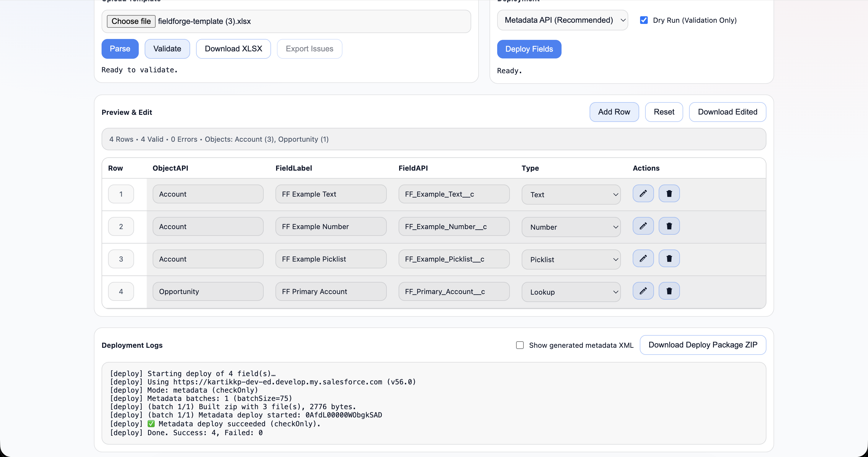This screenshot has height=457, width=868.
Task: Edit row 1 FF Example Text with pencil icon
Action: 643,193
